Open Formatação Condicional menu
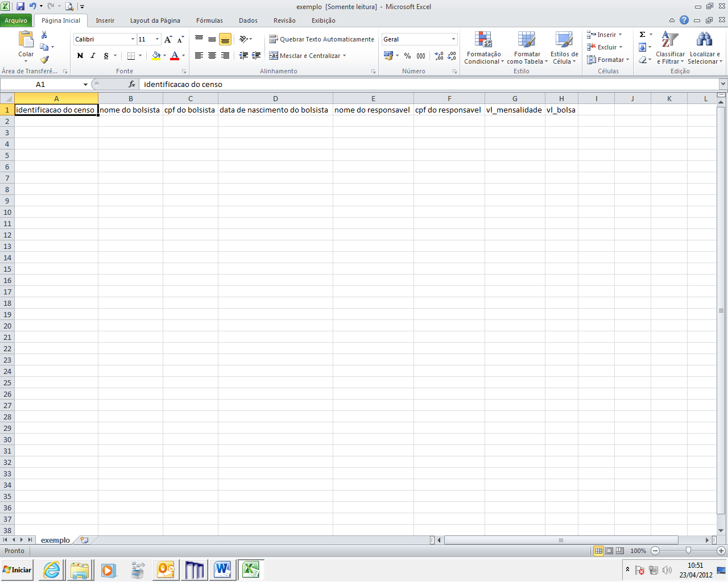This screenshot has width=728, height=582. [484, 48]
